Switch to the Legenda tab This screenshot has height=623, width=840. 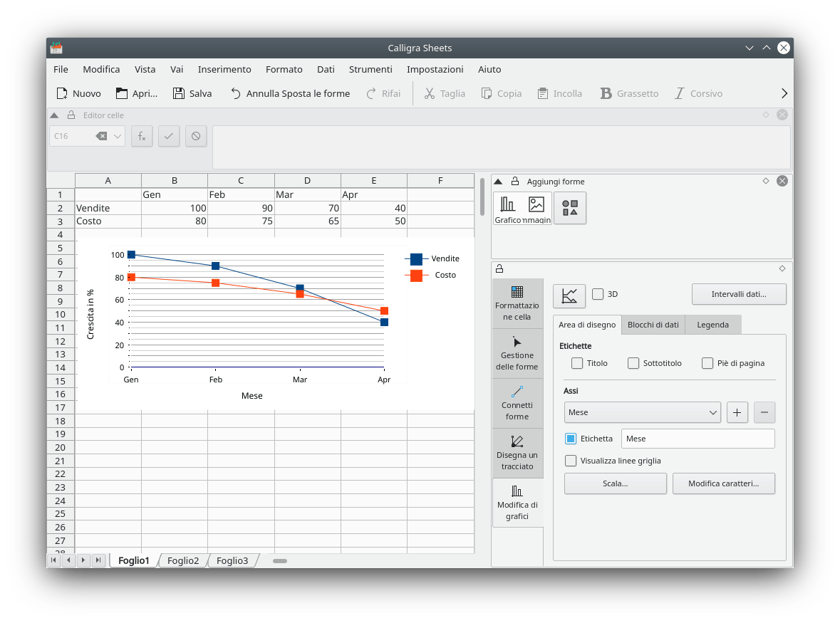click(712, 325)
